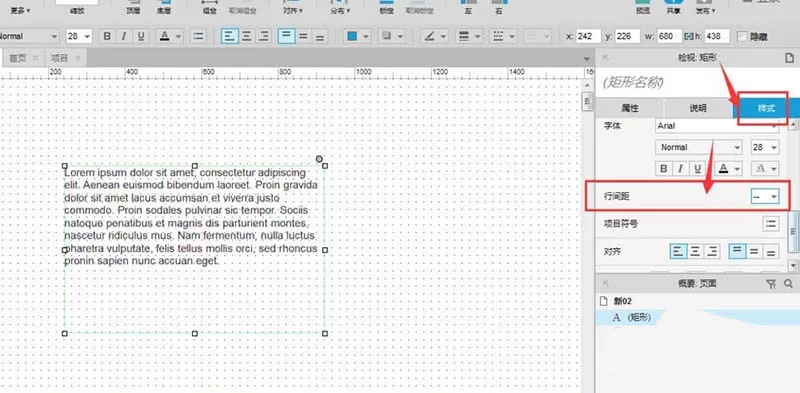Open the Normal typeface dropdown in the style panel
The height and width of the screenshot is (393, 800).
[698, 147]
